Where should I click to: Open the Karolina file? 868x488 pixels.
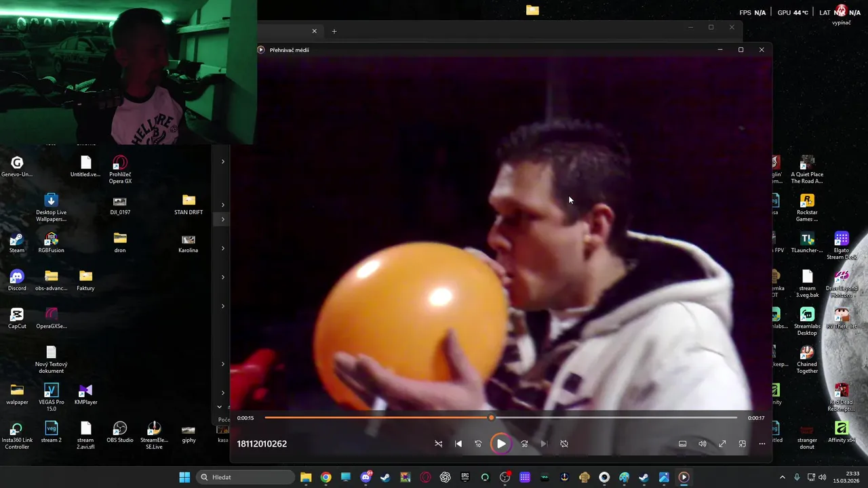point(189,243)
